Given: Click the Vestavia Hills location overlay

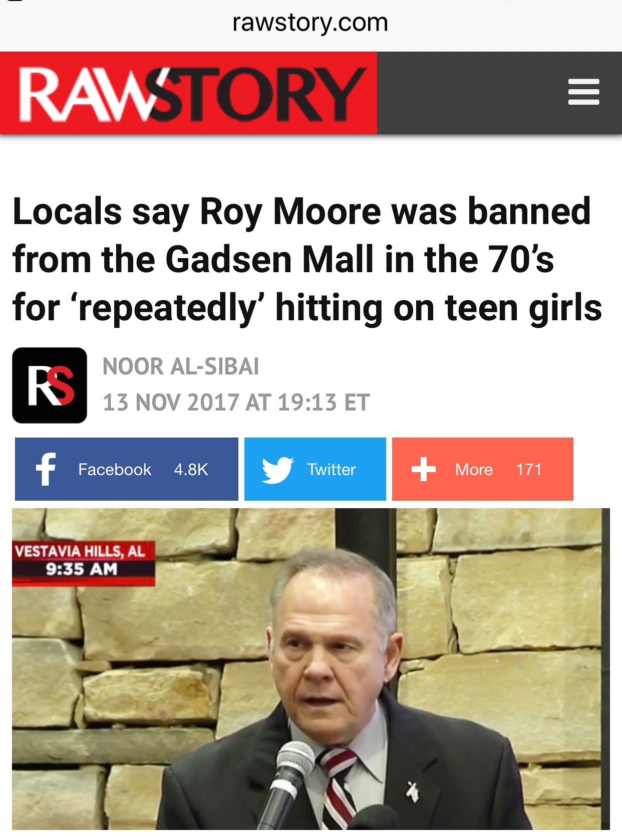Looking at the screenshot, I should [80, 551].
